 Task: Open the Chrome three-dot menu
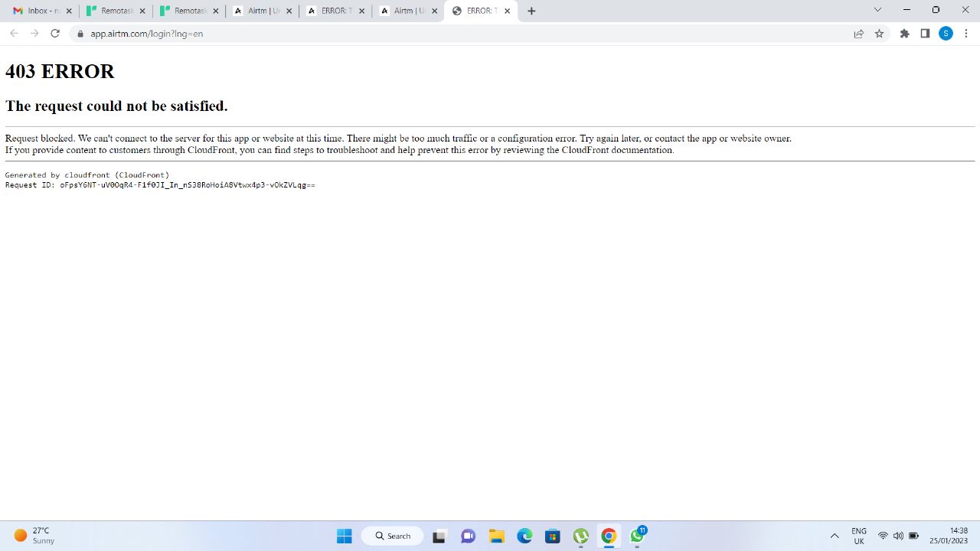966,34
